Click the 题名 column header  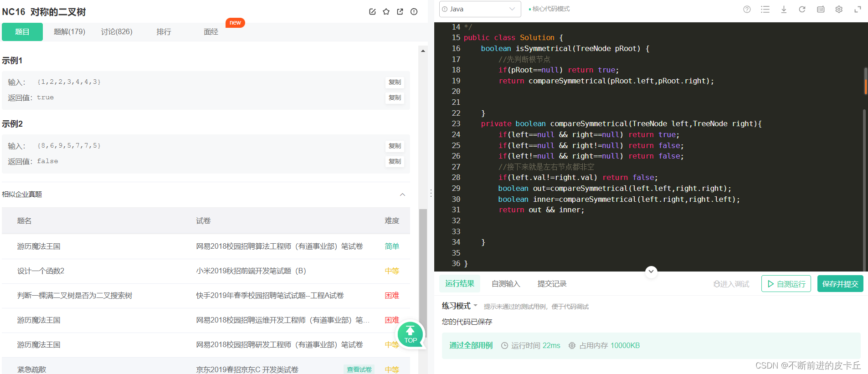click(x=25, y=221)
